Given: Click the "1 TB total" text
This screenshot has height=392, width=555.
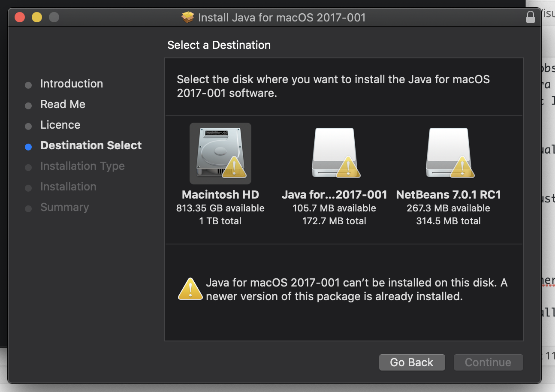Looking at the screenshot, I should coord(220,221).
